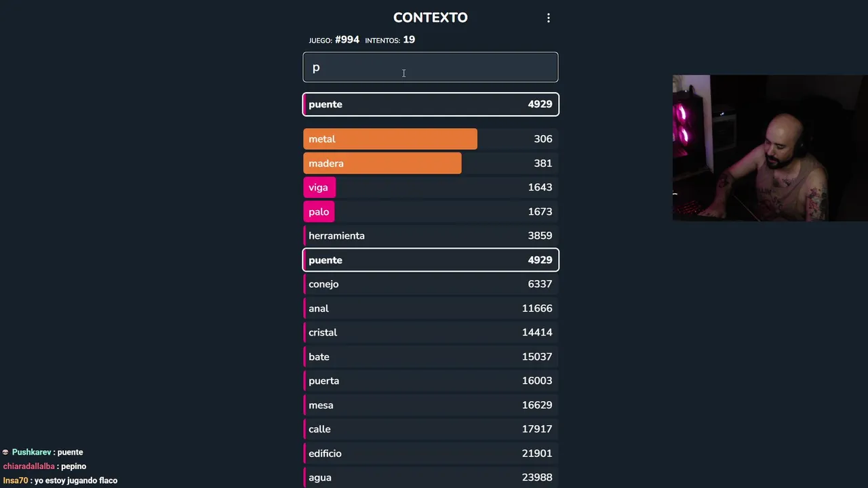Click the 'viga' guess entry

tap(430, 188)
